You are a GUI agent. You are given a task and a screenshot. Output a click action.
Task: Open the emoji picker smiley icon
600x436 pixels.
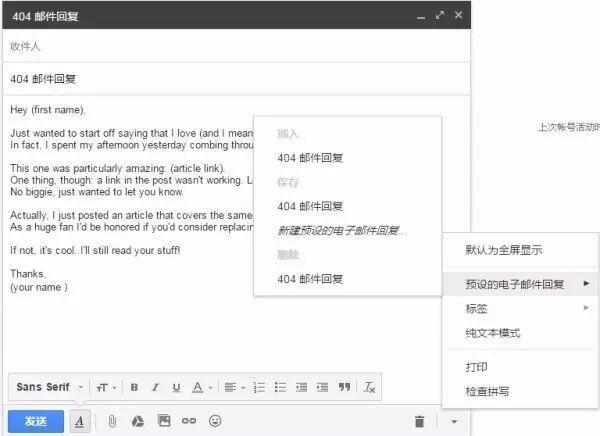pyautogui.click(x=215, y=421)
